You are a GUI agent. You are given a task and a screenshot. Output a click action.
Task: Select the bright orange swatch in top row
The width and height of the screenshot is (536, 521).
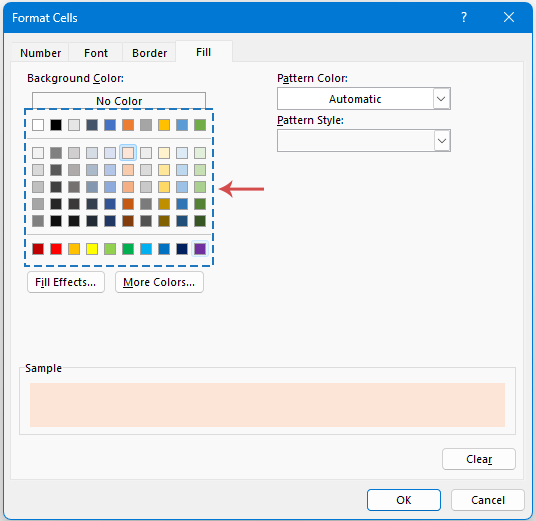128,125
